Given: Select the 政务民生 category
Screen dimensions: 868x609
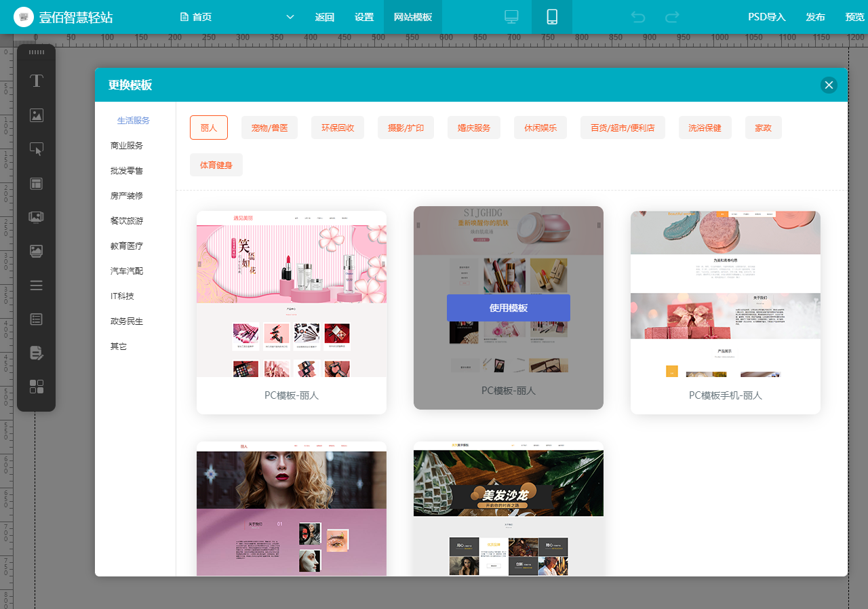Looking at the screenshot, I should [x=127, y=321].
